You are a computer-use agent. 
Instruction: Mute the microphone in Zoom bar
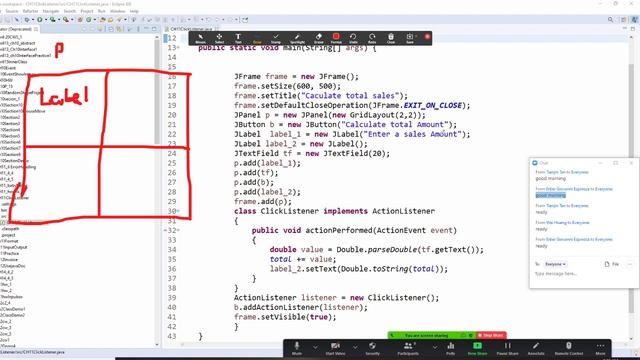point(297,348)
